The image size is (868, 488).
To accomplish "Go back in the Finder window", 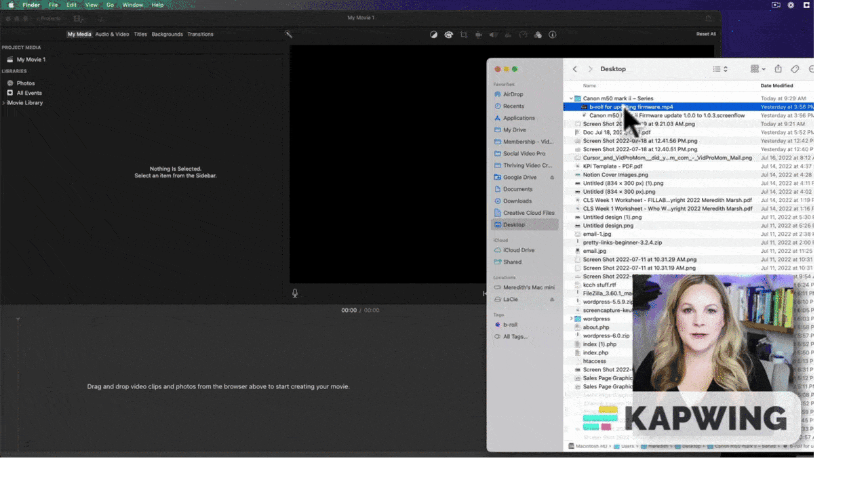I will coord(575,69).
